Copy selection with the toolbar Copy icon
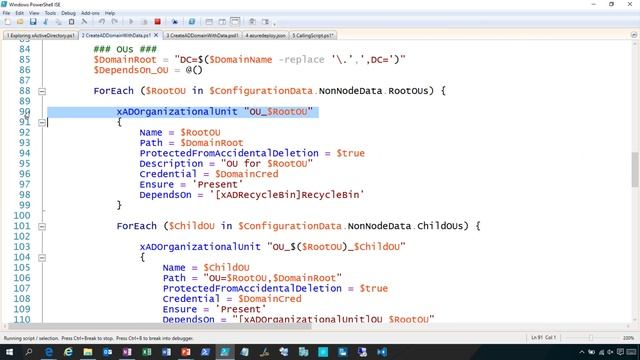This screenshot has height=360, width=640. [x=58, y=22]
